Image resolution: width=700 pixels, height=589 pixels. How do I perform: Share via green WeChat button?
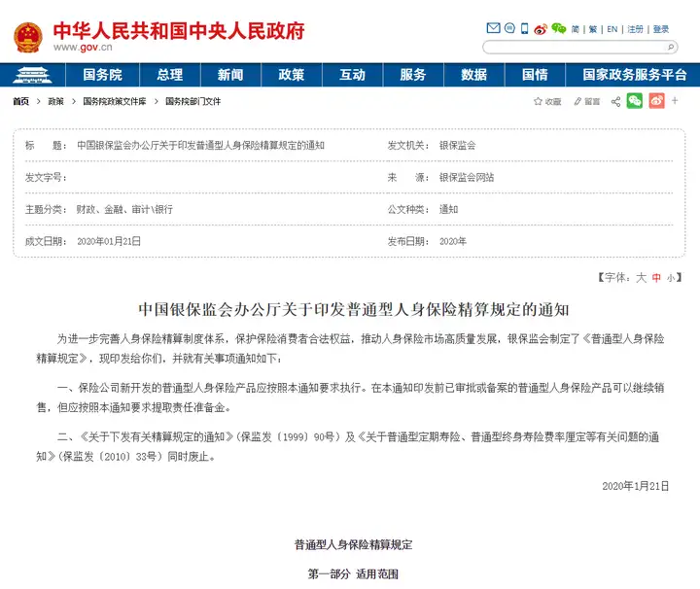tap(635, 100)
